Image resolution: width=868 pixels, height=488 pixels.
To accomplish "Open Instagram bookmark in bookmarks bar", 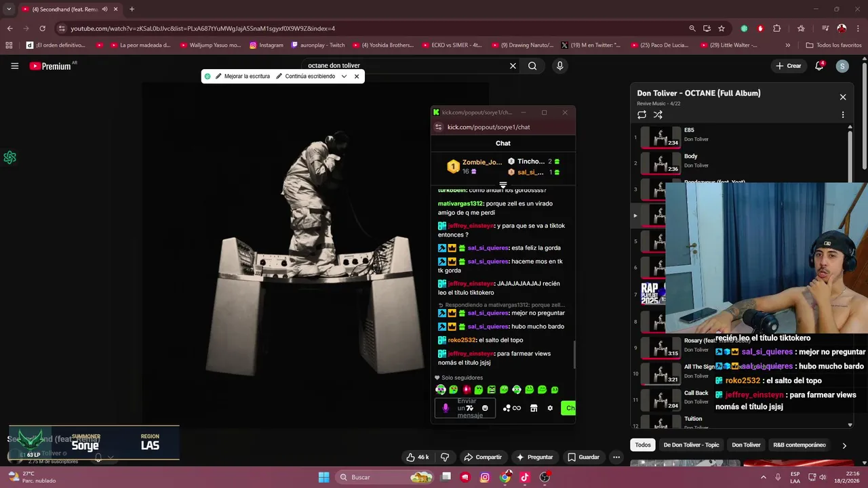I will (x=267, y=45).
